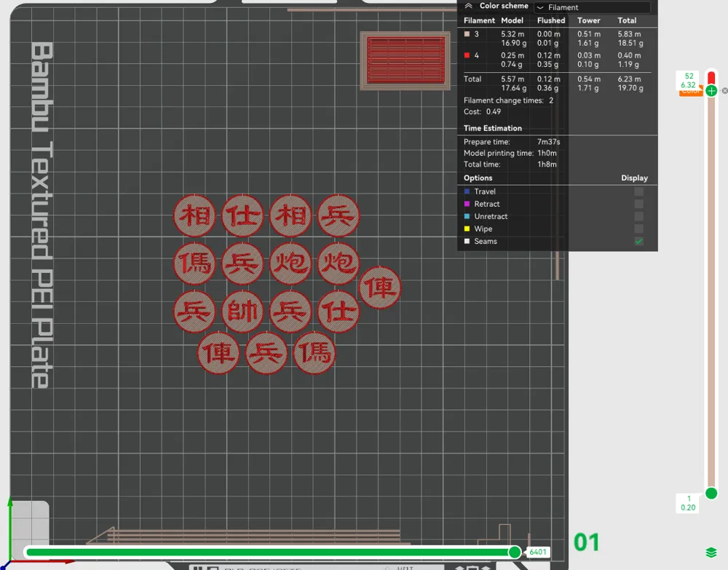Click the 帥 chess piece on the plate
This screenshot has width=728, height=570.
tap(242, 312)
